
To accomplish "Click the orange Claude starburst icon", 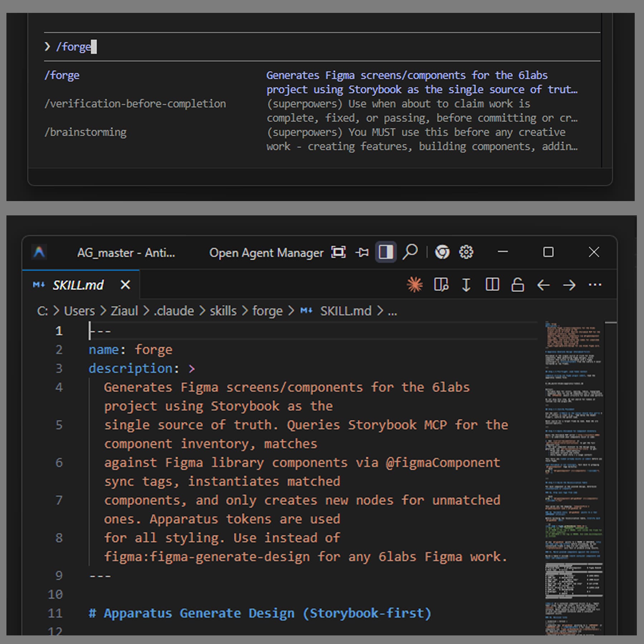I will point(415,285).
